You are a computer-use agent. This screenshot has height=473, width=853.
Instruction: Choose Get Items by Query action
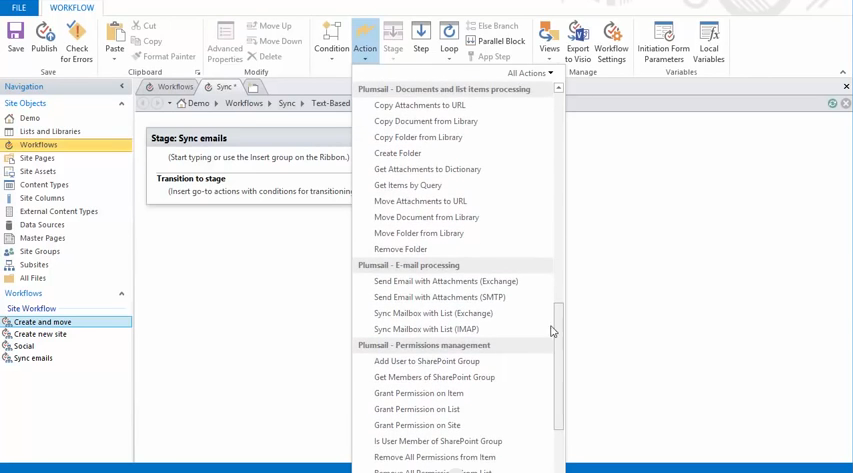[x=408, y=185]
